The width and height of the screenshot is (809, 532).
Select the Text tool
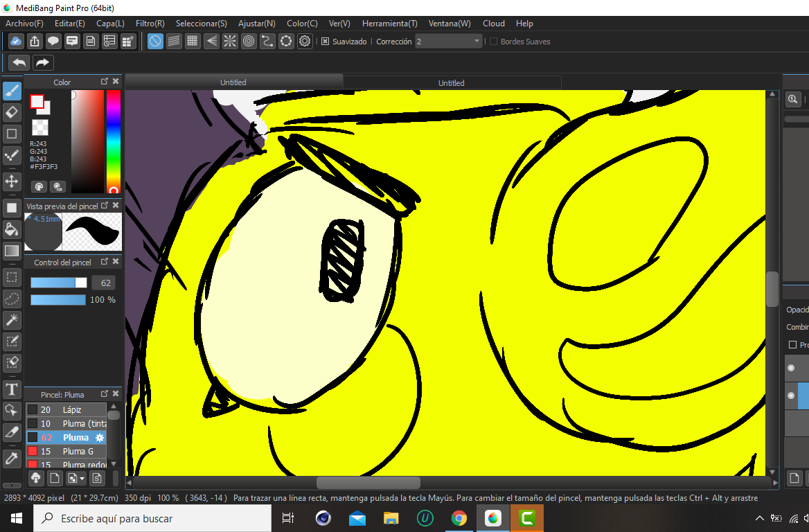pos(12,389)
